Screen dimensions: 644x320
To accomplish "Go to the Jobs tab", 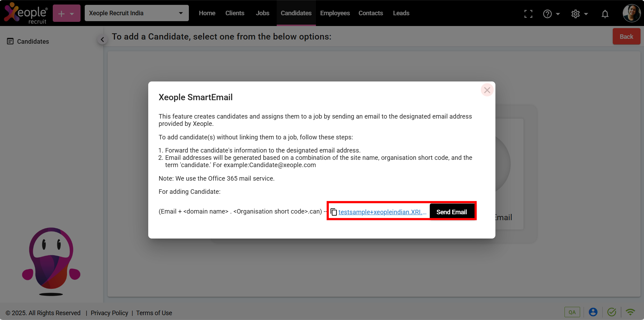I will coord(262,13).
